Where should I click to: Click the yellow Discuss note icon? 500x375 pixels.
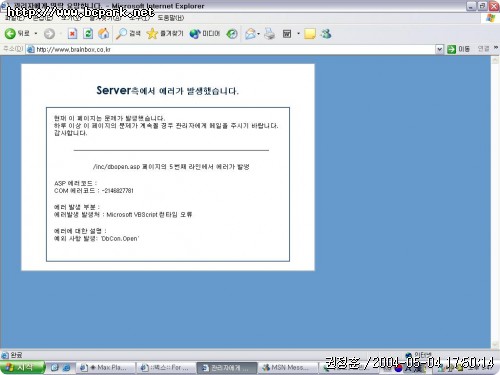310,33
